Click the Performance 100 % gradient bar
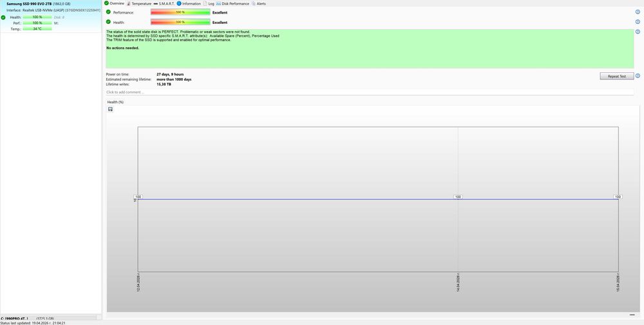This screenshot has height=325, width=644. pyautogui.click(x=180, y=12)
